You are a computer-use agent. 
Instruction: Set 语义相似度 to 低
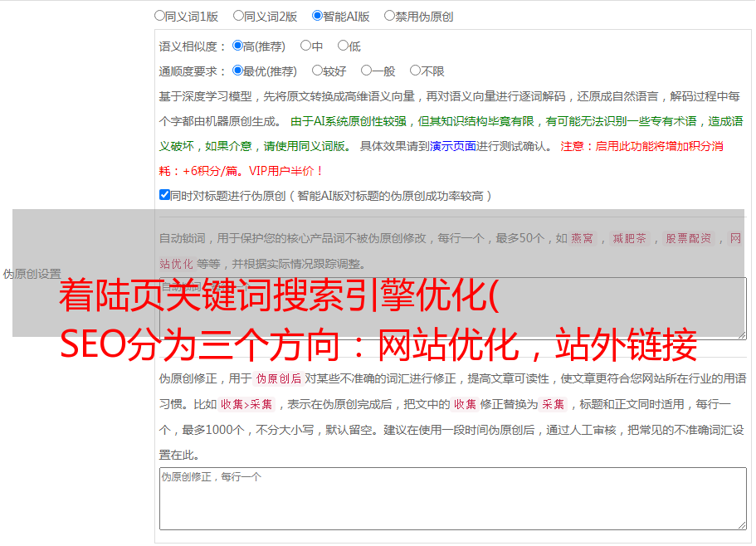pyautogui.click(x=343, y=46)
